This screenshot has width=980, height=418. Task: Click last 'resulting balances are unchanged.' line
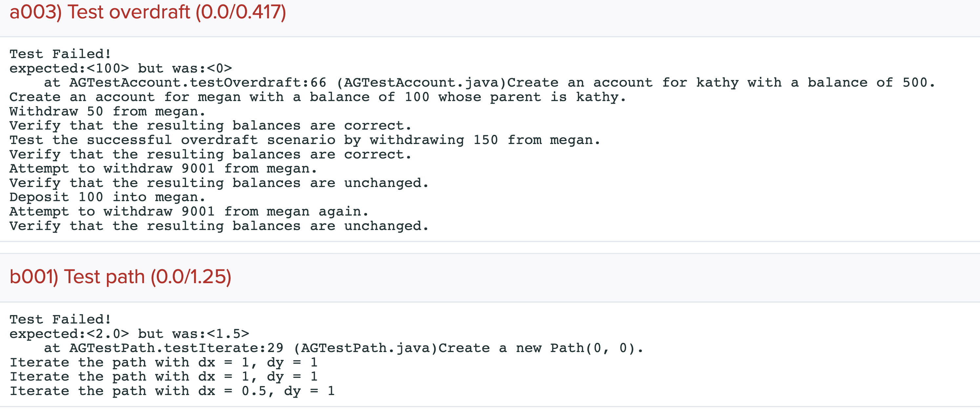click(x=219, y=226)
